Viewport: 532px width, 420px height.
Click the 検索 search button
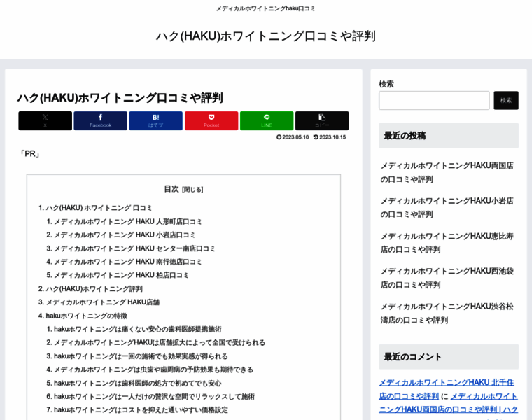(x=505, y=100)
